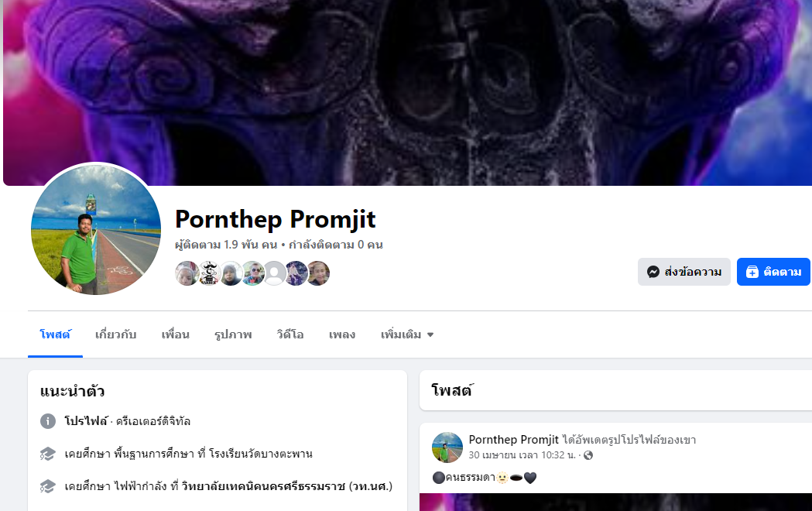Open the large profile picture
812x511 pixels.
click(x=96, y=229)
